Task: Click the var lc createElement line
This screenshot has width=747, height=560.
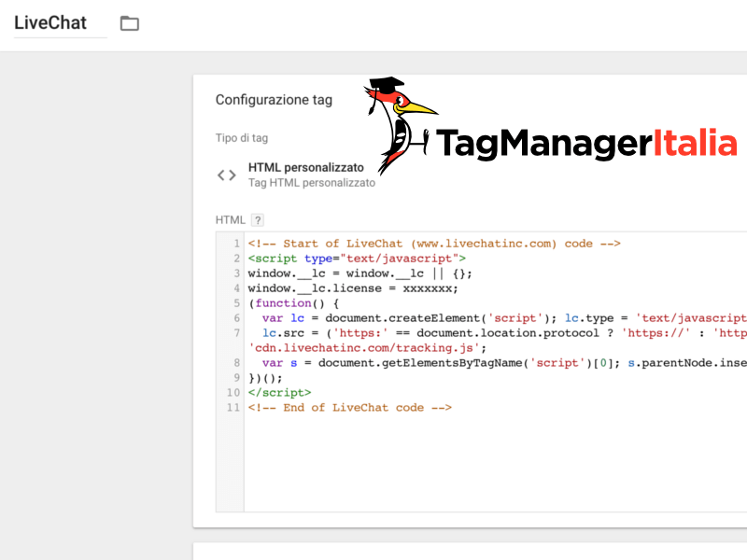Action: [504, 318]
